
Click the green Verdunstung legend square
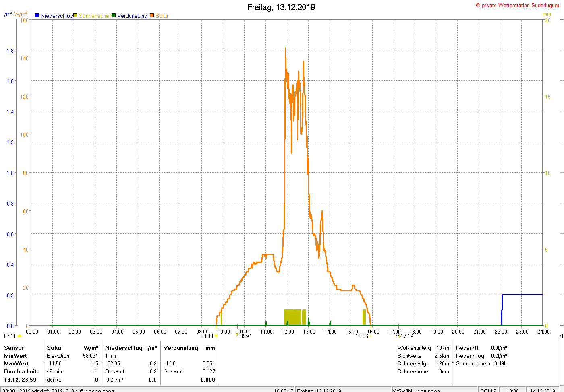114,16
